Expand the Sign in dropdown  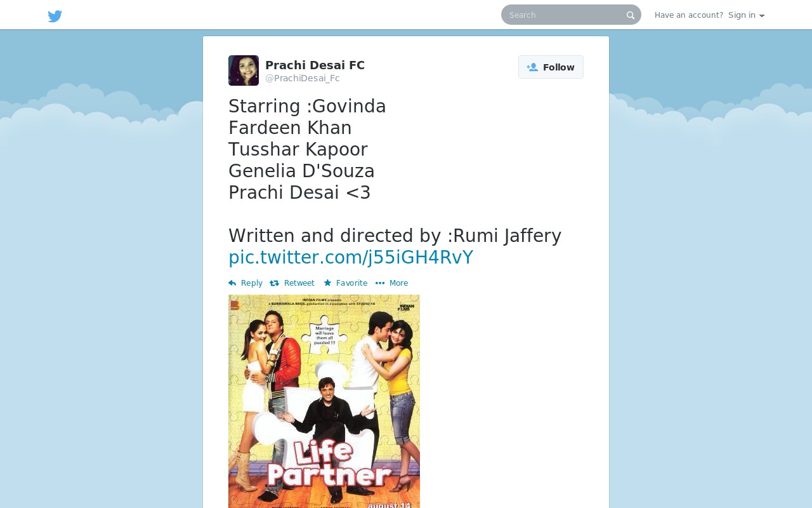(x=746, y=15)
